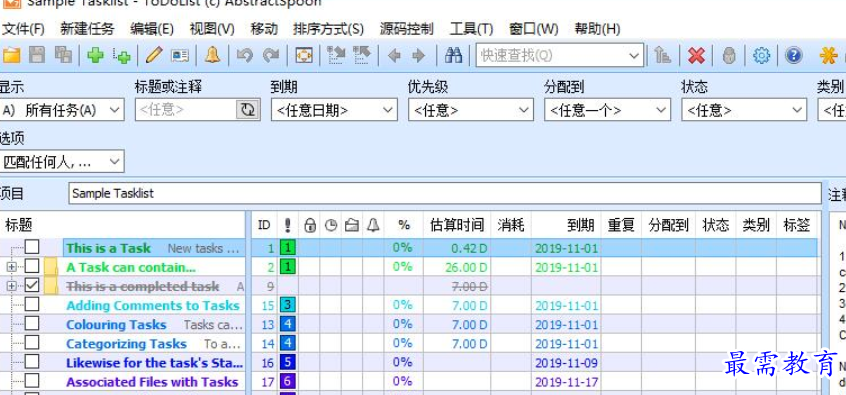Image resolution: width=846 pixels, height=395 pixels.
Task: Click the expand all tasks icon
Action: [336, 55]
